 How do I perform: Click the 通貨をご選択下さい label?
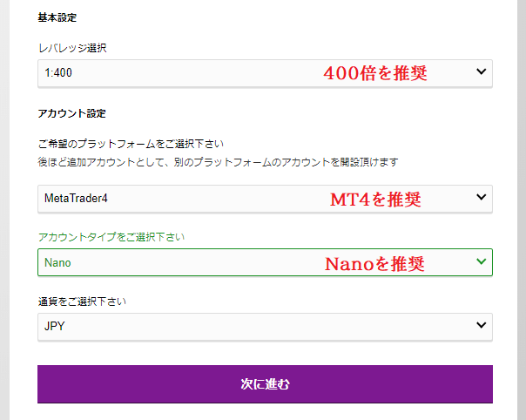coord(82,301)
